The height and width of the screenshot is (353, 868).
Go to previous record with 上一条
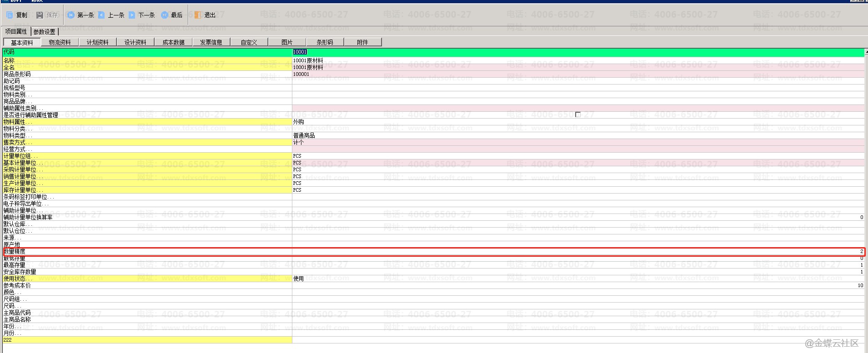coord(111,15)
